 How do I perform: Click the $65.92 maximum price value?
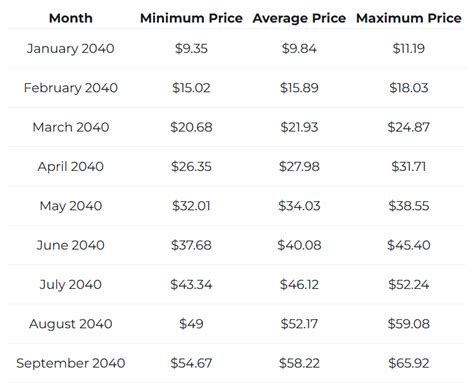pos(409,363)
